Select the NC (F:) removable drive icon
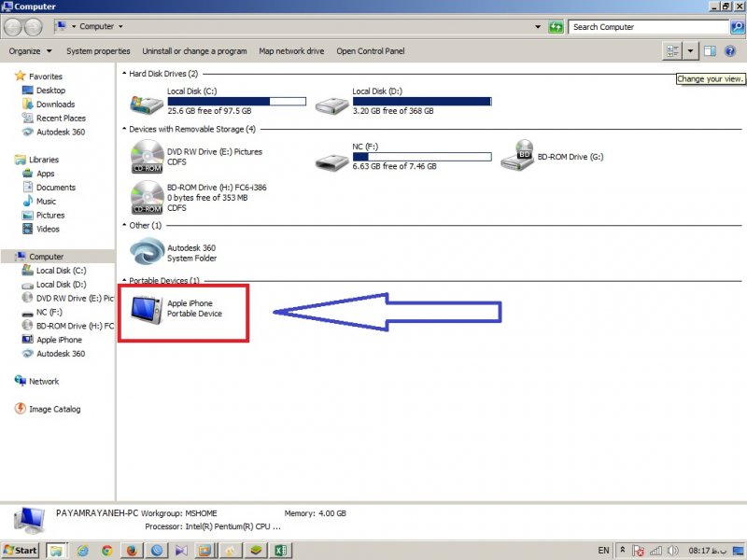This screenshot has height=560, width=747. (x=331, y=162)
